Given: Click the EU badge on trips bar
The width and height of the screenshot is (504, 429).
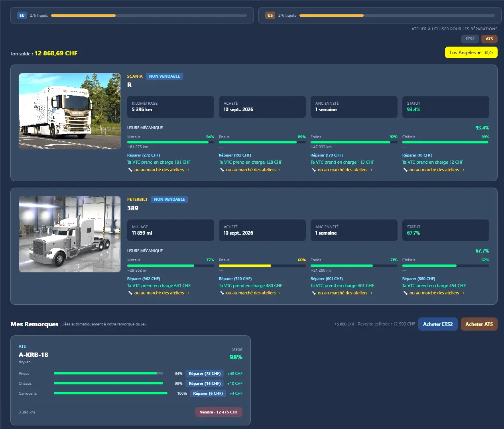Looking at the screenshot, I should click(x=22, y=16).
